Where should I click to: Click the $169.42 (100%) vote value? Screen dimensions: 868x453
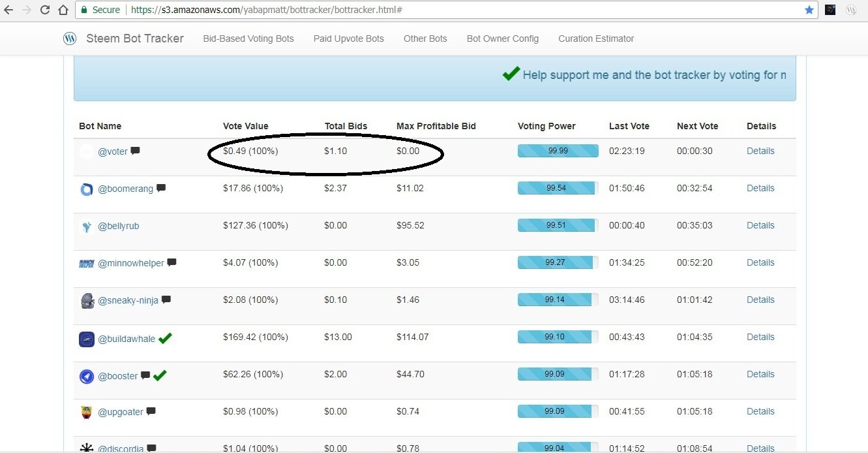[256, 337]
